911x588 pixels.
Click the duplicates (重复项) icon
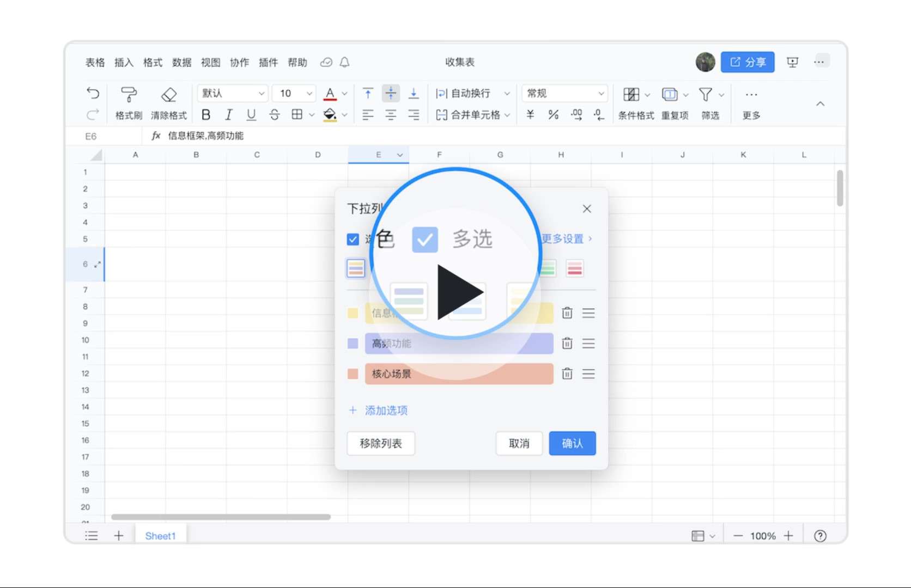670,95
